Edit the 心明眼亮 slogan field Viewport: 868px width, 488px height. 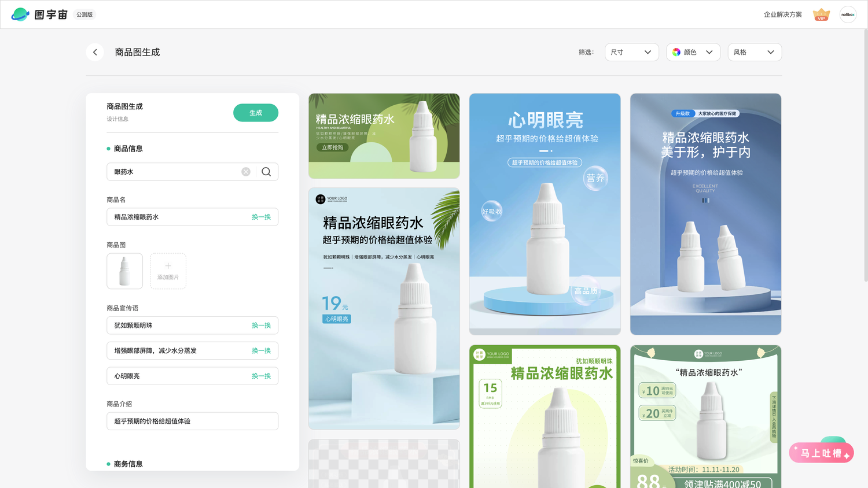pyautogui.click(x=192, y=376)
